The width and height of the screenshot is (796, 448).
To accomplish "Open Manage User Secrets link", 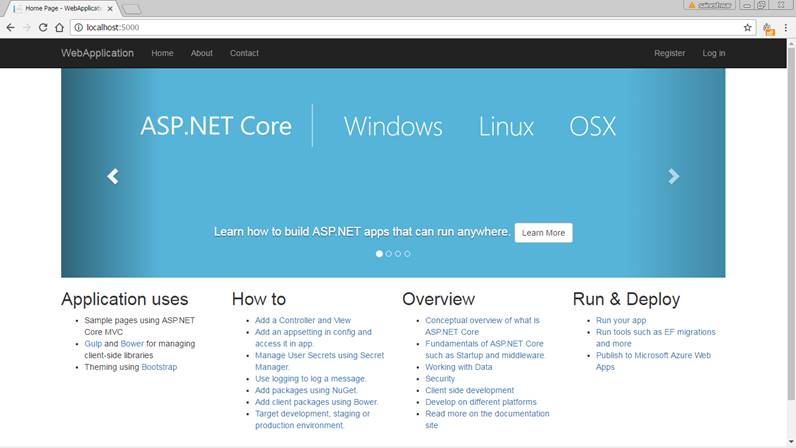I will [319, 361].
